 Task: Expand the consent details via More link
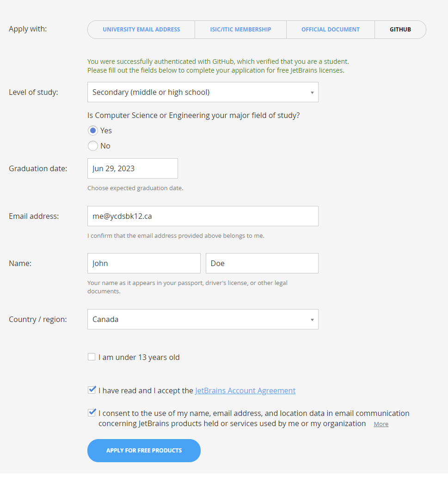[380, 424]
